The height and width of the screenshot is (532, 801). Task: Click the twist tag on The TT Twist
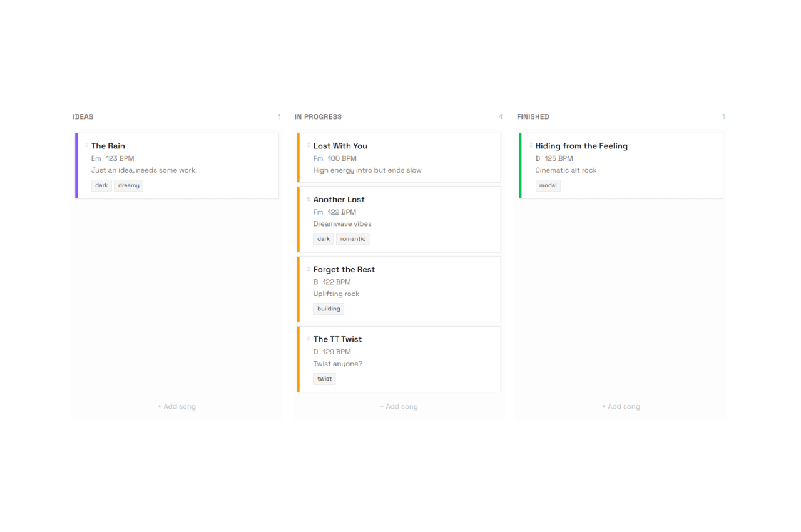324,379
